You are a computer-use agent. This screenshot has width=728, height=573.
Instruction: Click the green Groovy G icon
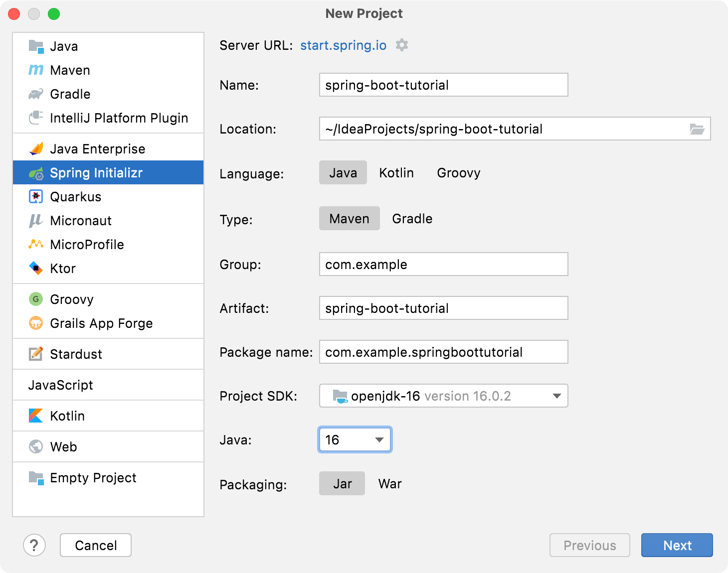[x=36, y=299]
